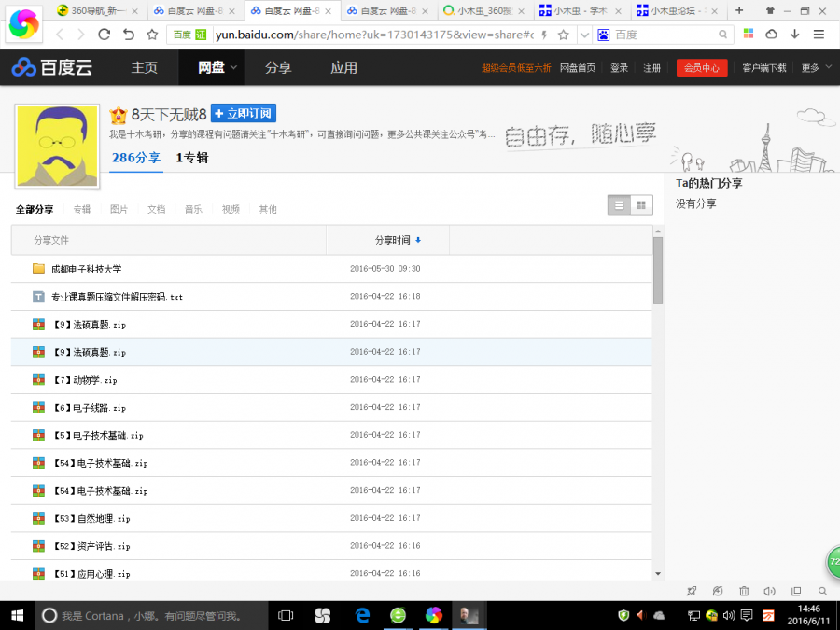Click the 注册 link
Viewport: 840px width, 630px height.
coord(652,68)
